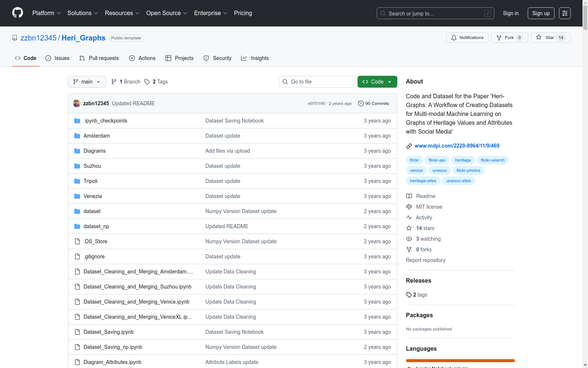
Task: Open the main branch selector dropdown
Action: (x=87, y=82)
